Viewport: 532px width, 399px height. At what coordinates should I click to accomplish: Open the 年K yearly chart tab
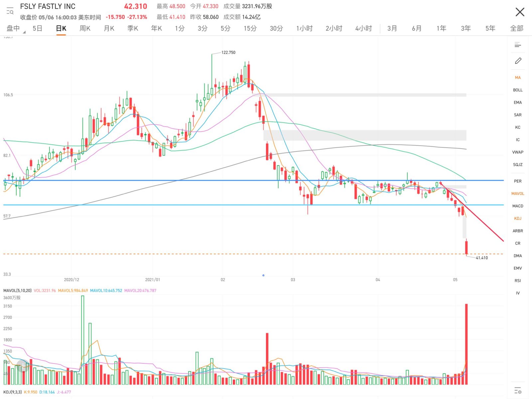click(x=157, y=29)
